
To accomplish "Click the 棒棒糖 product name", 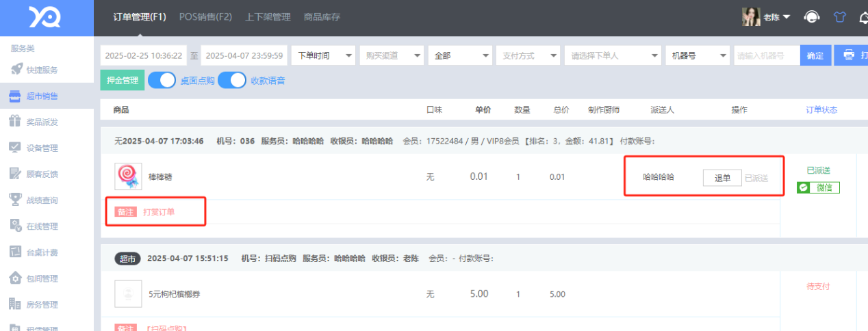I will tap(160, 176).
